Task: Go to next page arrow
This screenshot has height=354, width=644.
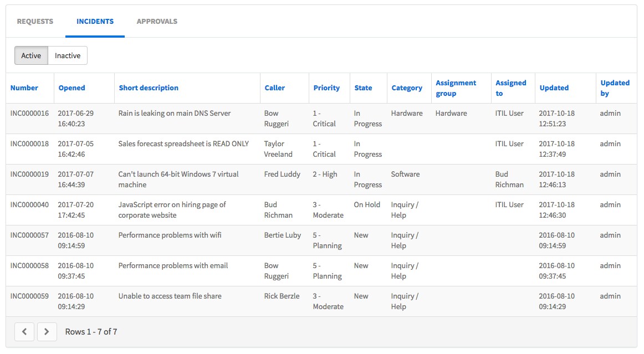Action: [47, 332]
